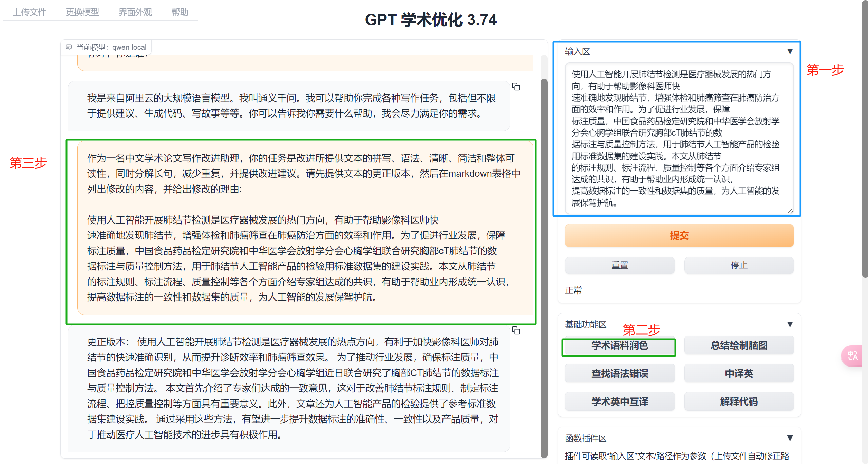
Task: Click the 停止 button
Action: click(739, 265)
